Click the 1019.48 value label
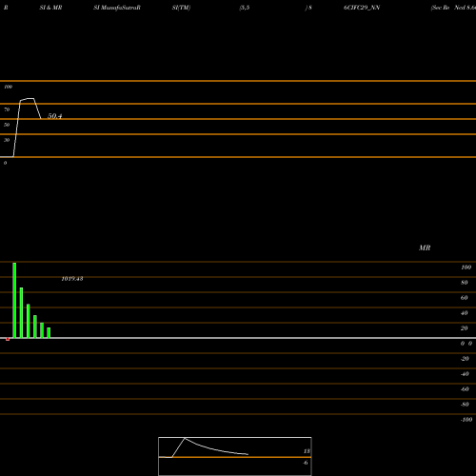 pyautogui.click(x=72, y=279)
